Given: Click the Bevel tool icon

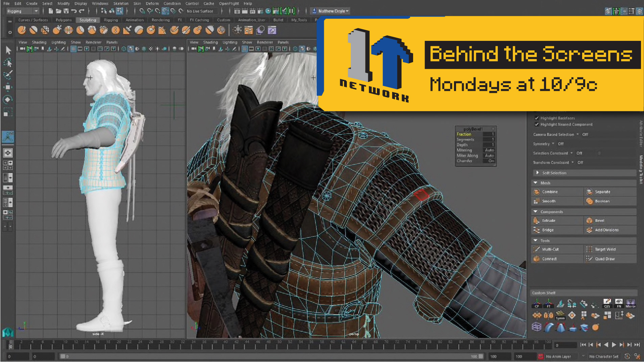Looking at the screenshot, I should 589,221.
